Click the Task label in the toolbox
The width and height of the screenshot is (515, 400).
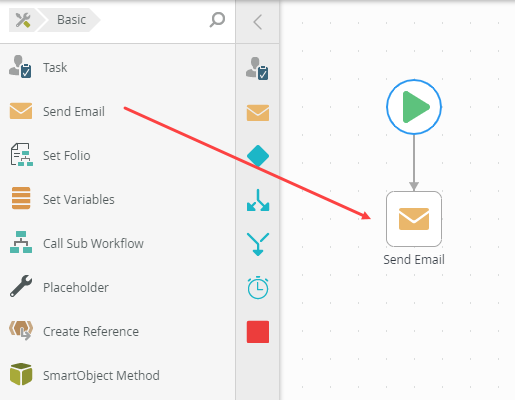pos(55,68)
